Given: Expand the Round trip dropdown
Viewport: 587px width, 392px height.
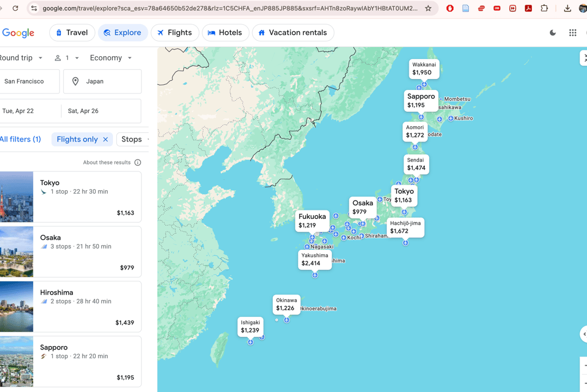Looking at the screenshot, I should click(21, 58).
